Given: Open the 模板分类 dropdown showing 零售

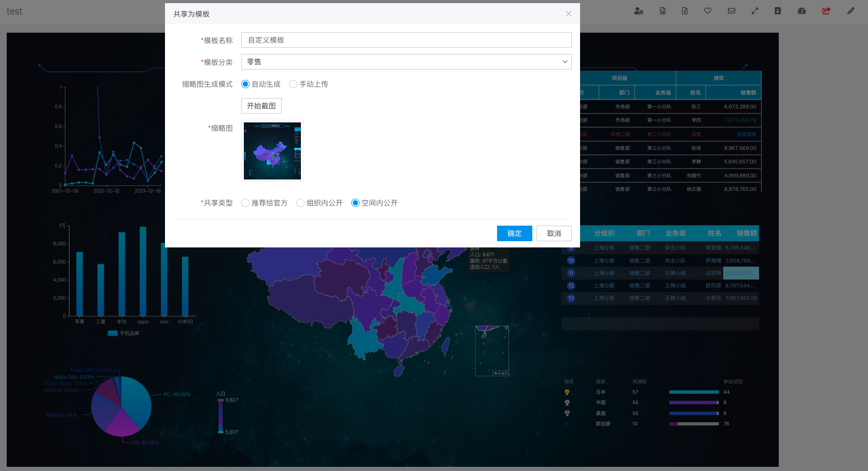Looking at the screenshot, I should (x=406, y=62).
